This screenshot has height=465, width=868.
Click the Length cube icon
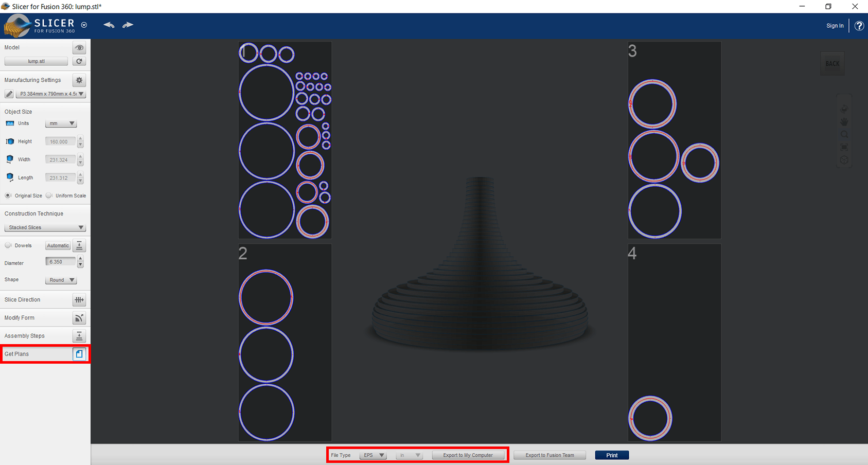click(x=10, y=177)
